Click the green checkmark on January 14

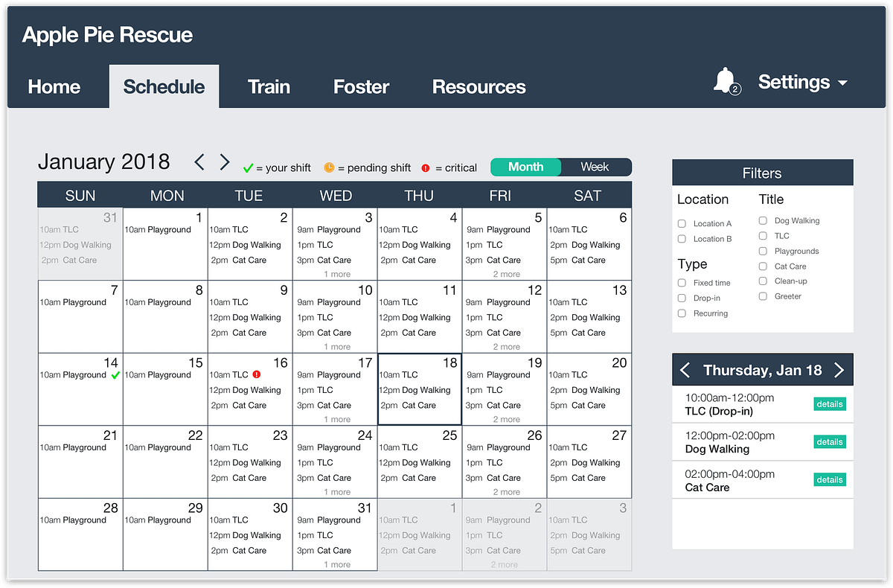tap(115, 375)
